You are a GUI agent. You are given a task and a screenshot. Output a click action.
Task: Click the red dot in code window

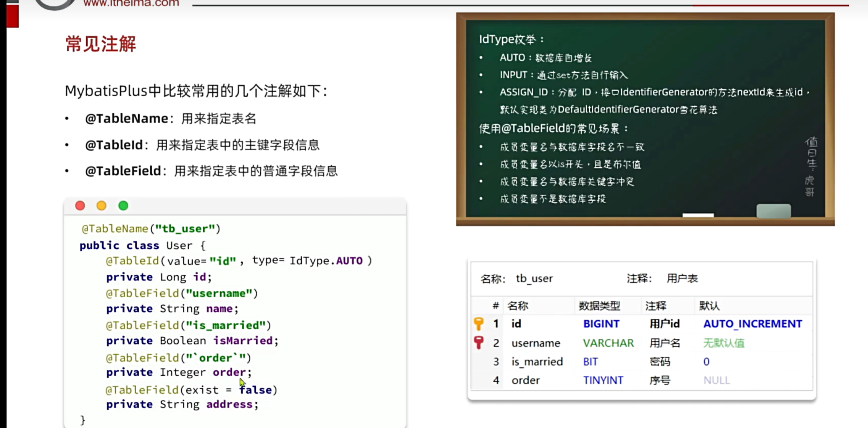pos(80,206)
